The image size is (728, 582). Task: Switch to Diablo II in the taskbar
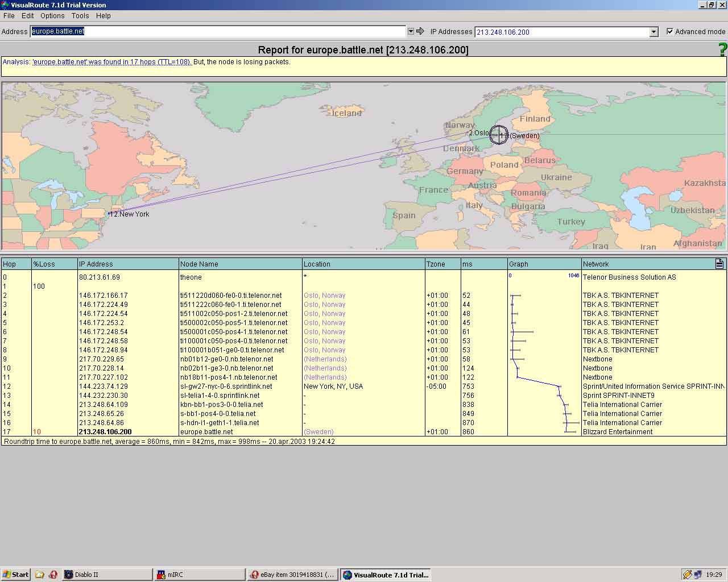[x=107, y=575]
